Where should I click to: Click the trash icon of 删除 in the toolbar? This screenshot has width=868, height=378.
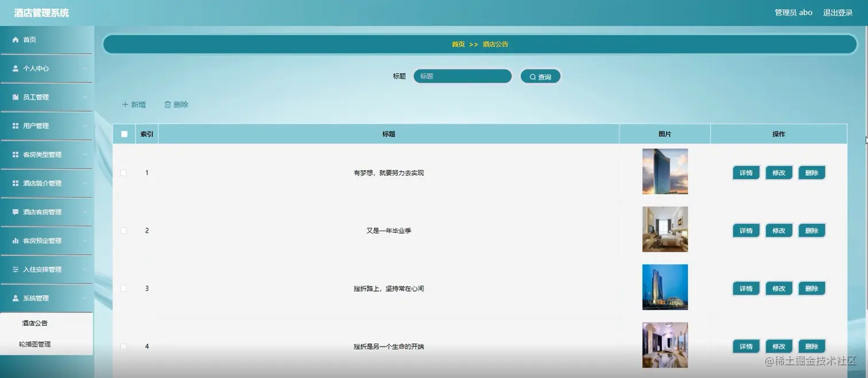[168, 105]
